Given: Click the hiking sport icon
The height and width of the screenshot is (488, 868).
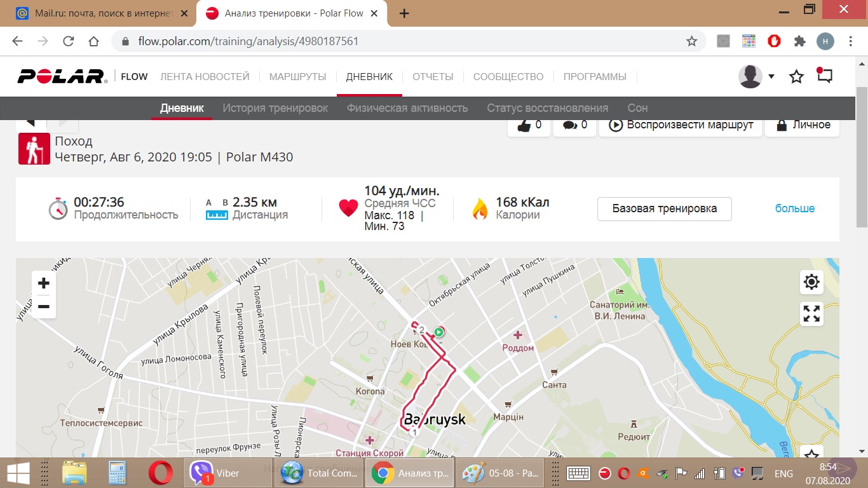Looking at the screenshot, I should tap(34, 149).
